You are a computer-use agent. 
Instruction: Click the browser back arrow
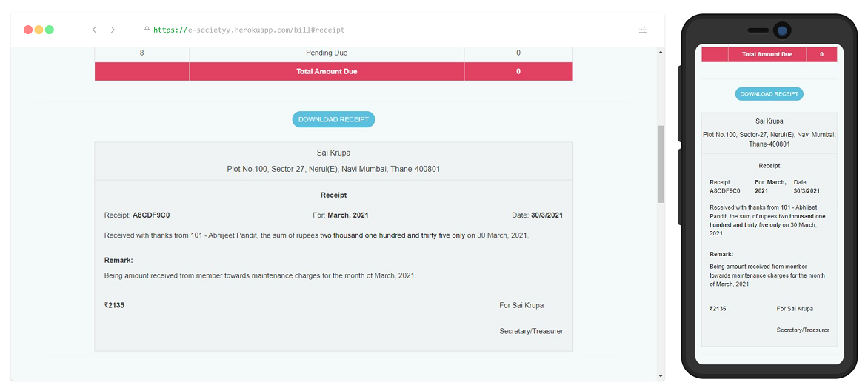point(94,30)
